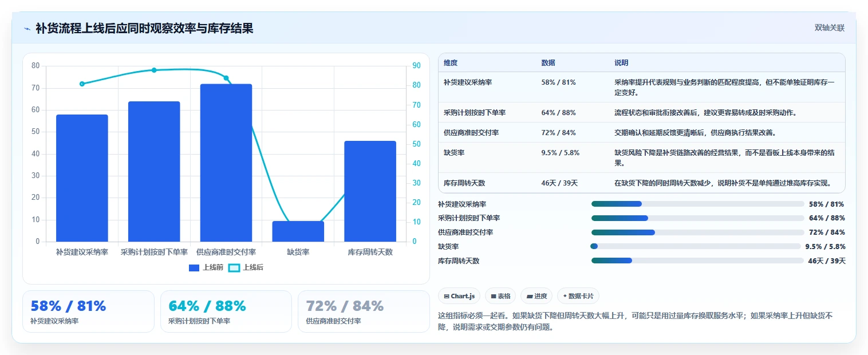Click the 46天 / 39天 table cell
868x355 pixels.
tap(559, 183)
